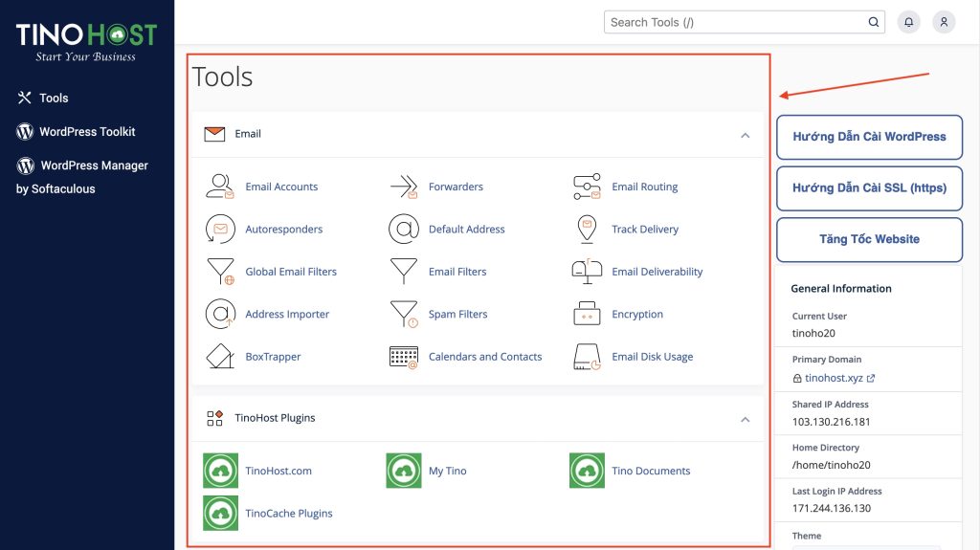
Task: Click the TinoHost.com plugin icon
Action: pos(221,471)
